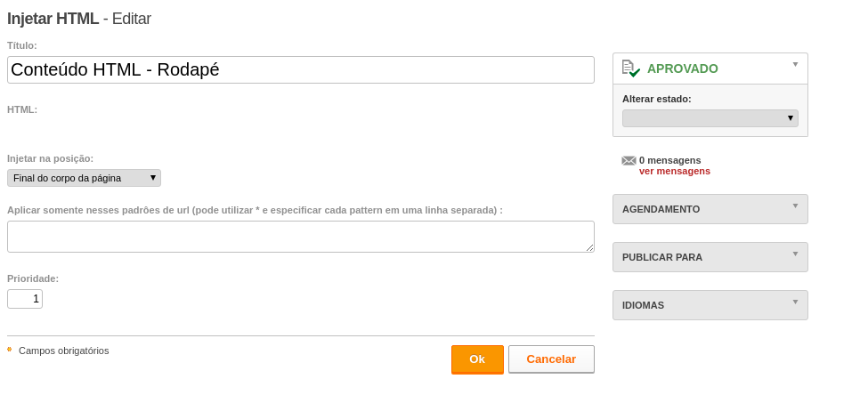Screen dimensions: 868x395
Task: Expand the IDIOMAS panel
Action: pyautogui.click(x=710, y=305)
